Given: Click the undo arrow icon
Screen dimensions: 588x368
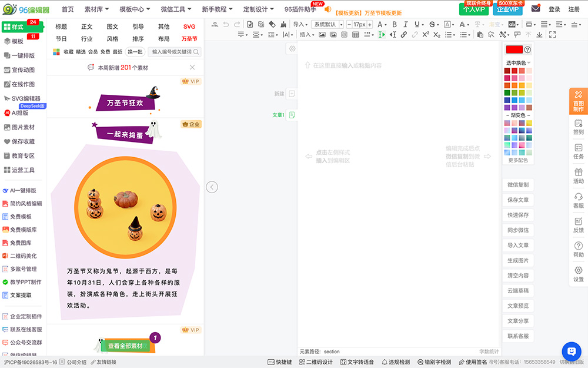Looking at the screenshot, I should [226, 25].
